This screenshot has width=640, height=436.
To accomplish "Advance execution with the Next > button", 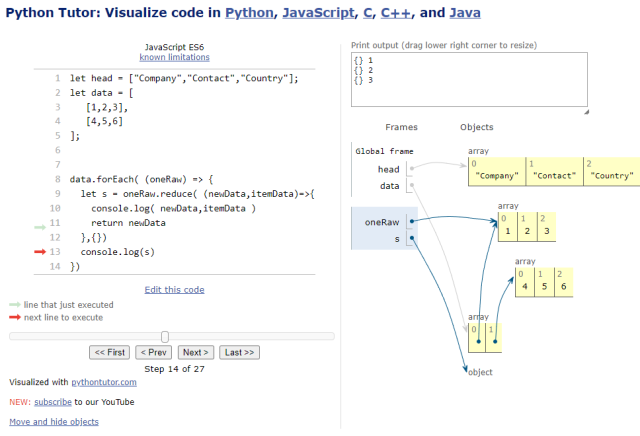I will click(x=196, y=352).
